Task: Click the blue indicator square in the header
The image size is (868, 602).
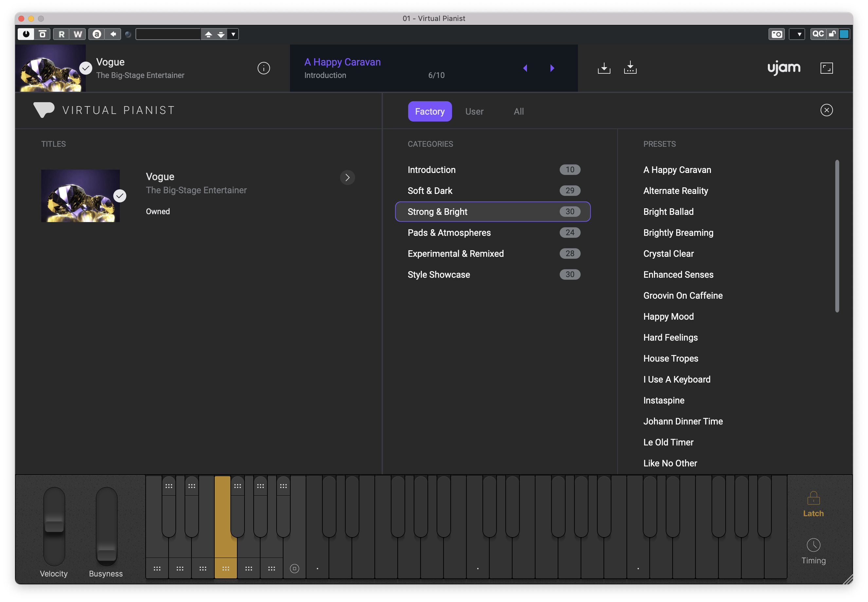Action: (x=844, y=34)
